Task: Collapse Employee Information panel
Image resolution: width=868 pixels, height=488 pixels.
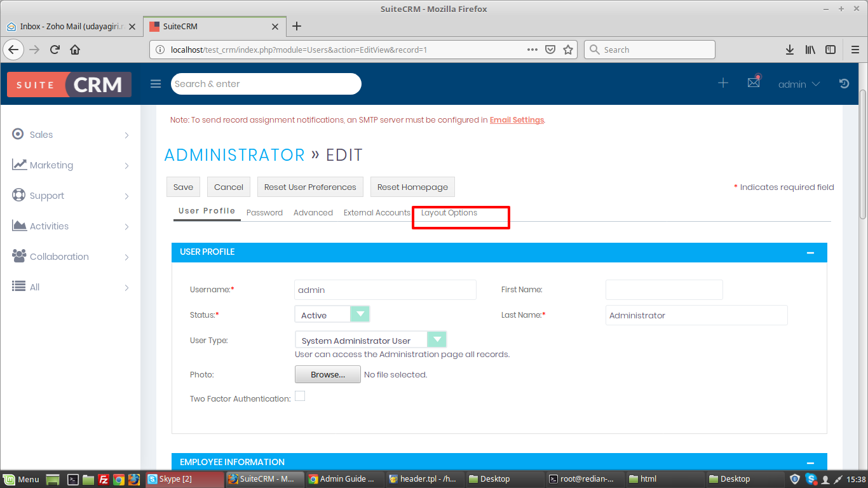Action: click(810, 463)
